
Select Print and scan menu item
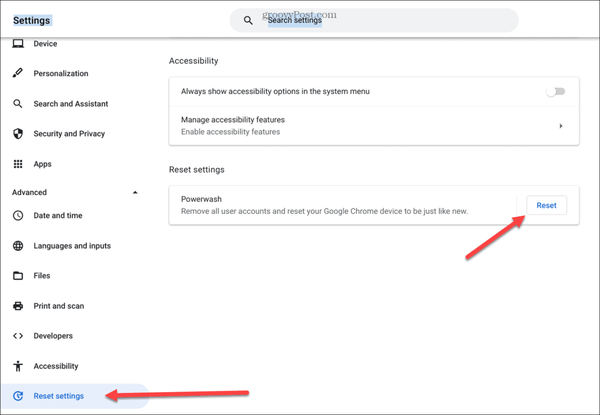[61, 306]
